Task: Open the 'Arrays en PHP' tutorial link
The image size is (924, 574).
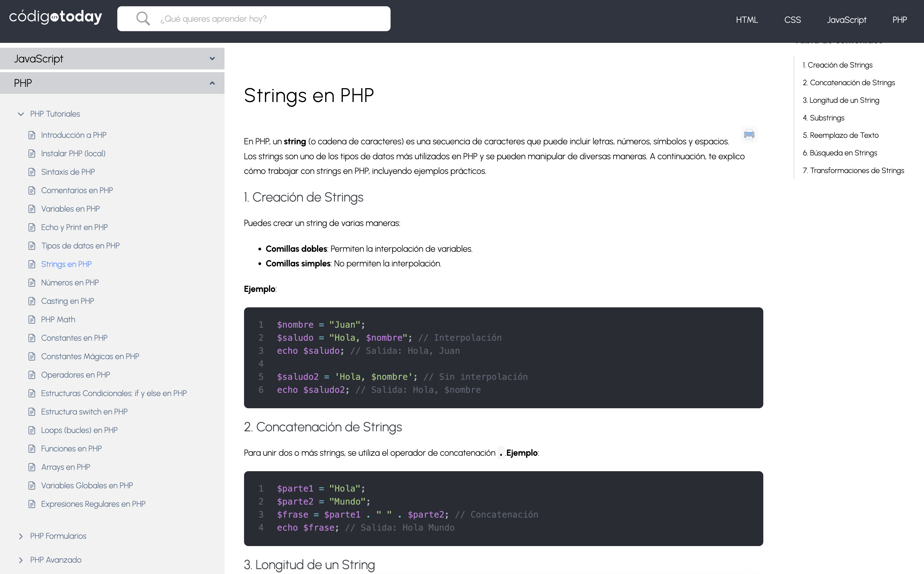Action: pos(66,467)
